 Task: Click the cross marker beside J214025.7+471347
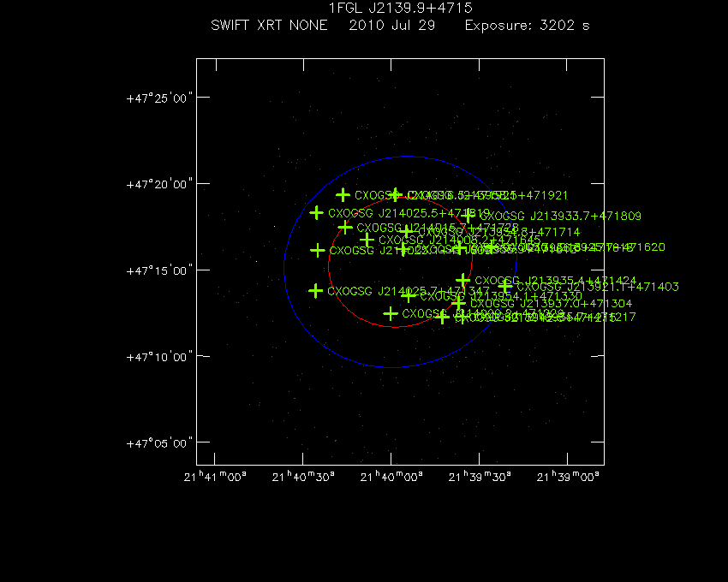pos(316,291)
